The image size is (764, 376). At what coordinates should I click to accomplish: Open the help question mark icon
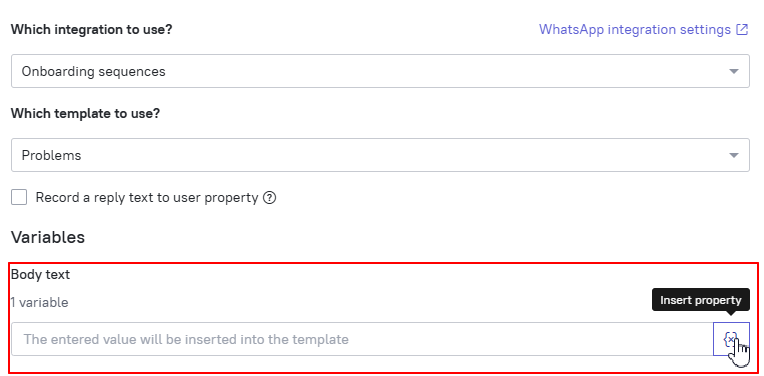click(x=269, y=198)
